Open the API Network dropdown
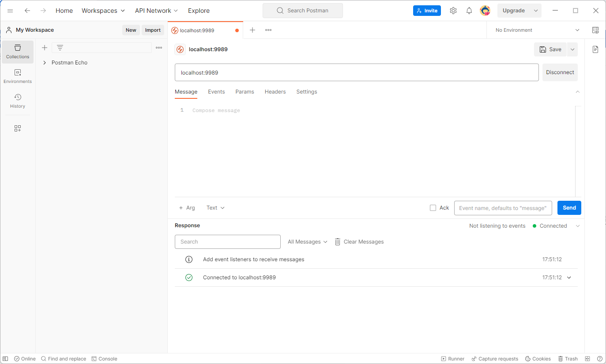 pyautogui.click(x=156, y=11)
